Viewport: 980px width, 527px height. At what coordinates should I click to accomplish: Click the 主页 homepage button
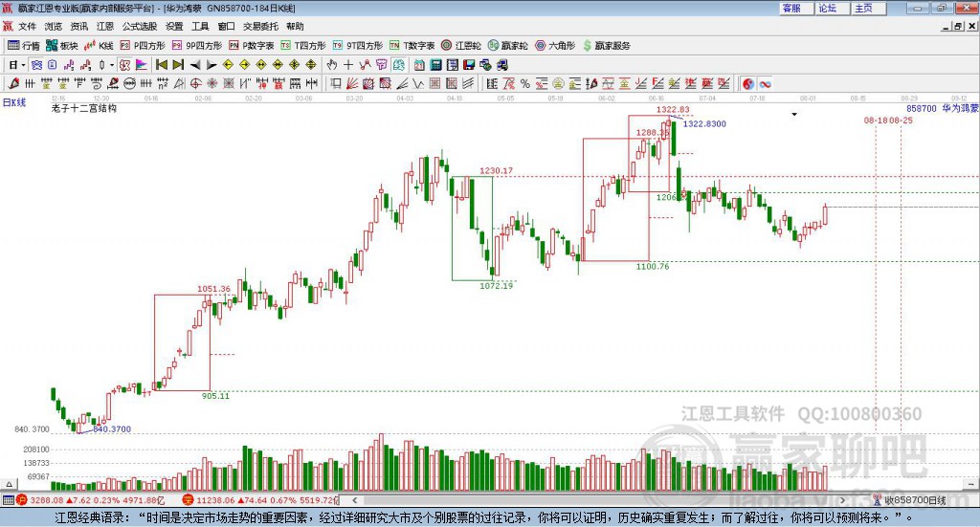tap(869, 8)
